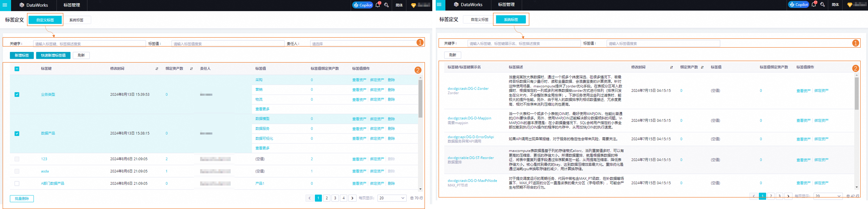Click 刷新 in the custom tags panel
The height and width of the screenshot is (209, 868).
(x=81, y=55)
